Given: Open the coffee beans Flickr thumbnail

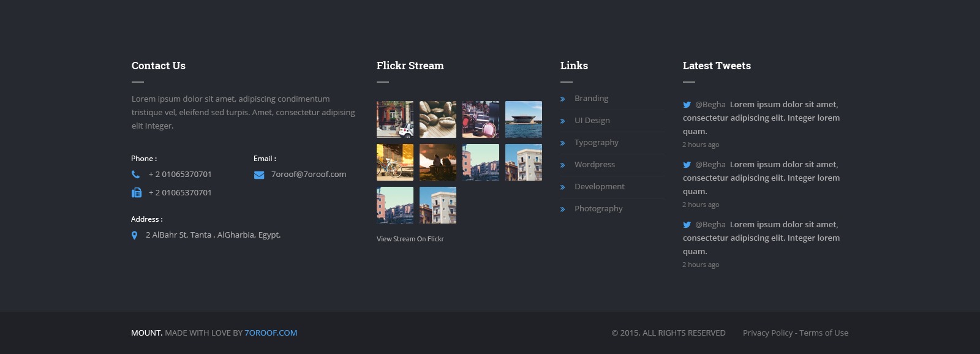Looking at the screenshot, I should click(438, 119).
